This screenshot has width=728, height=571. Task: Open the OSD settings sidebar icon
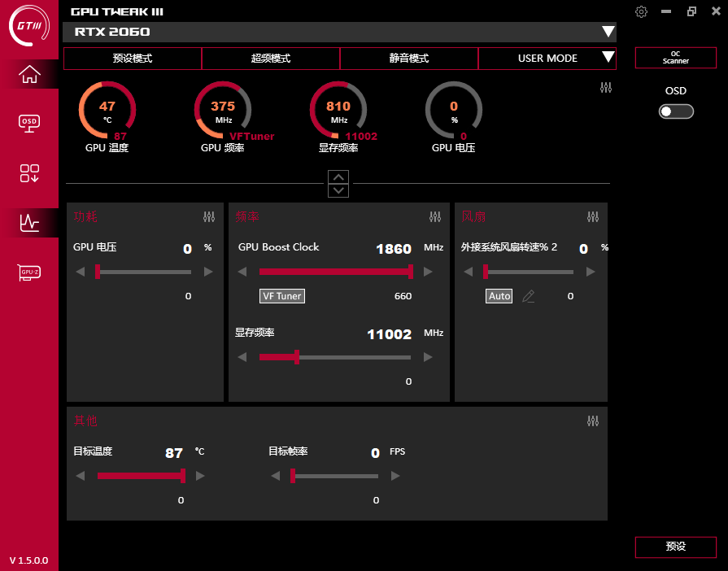pyautogui.click(x=29, y=124)
